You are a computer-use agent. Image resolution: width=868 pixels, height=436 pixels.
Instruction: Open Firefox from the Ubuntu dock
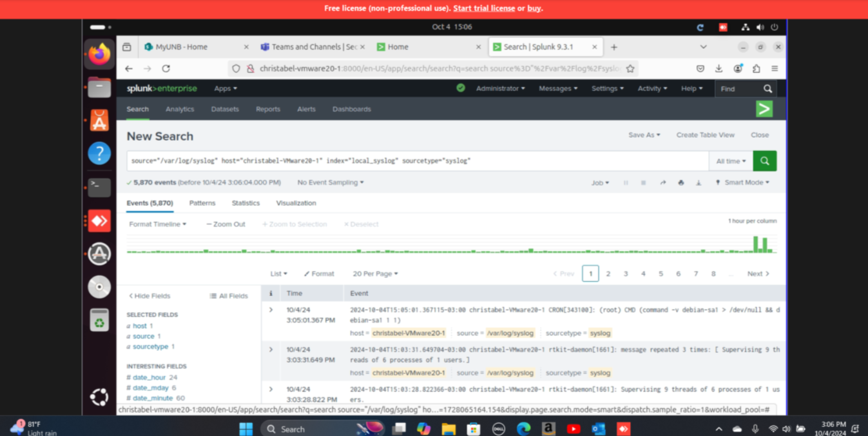(x=99, y=55)
